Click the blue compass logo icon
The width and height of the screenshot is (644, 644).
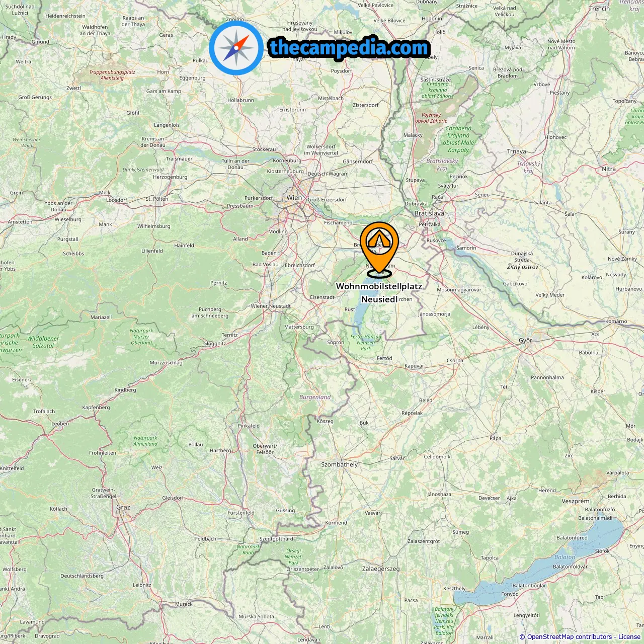tap(236, 48)
